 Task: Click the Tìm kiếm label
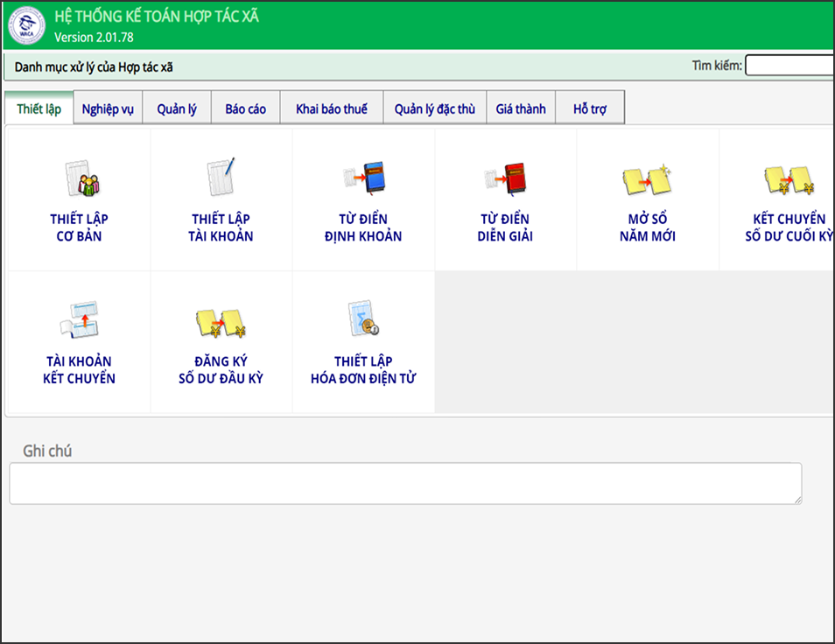pyautogui.click(x=717, y=66)
